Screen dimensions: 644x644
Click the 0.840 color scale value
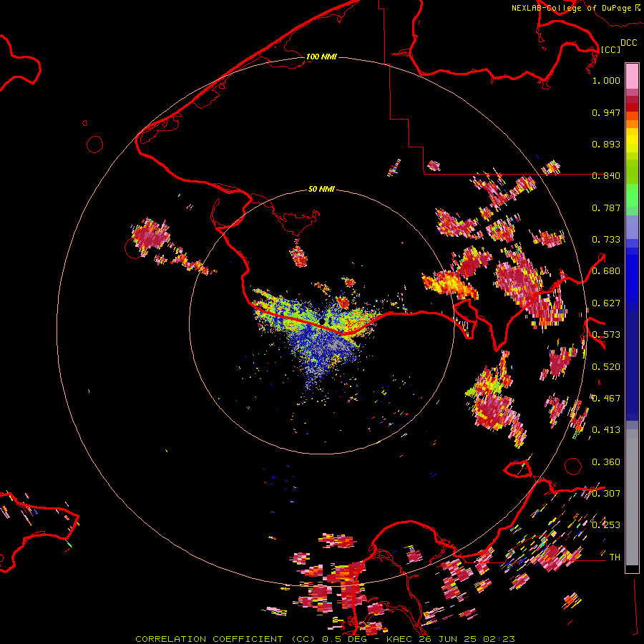[x=606, y=176]
